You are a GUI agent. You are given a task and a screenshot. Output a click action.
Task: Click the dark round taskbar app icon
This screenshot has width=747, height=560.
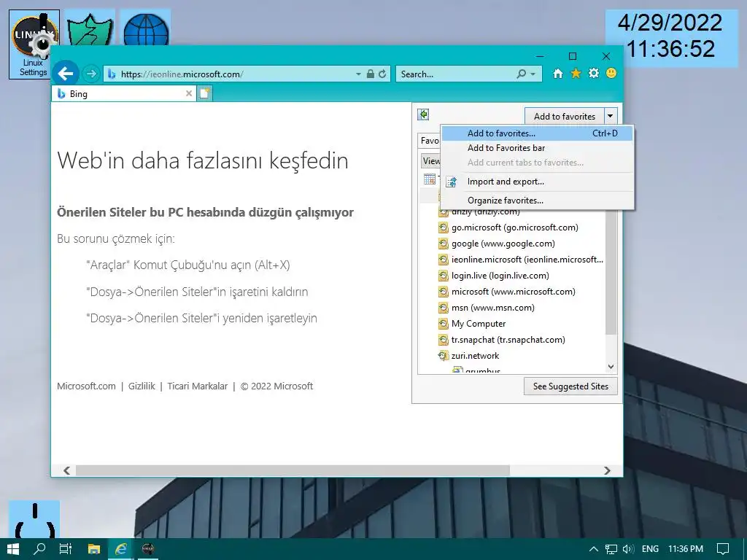click(148, 549)
